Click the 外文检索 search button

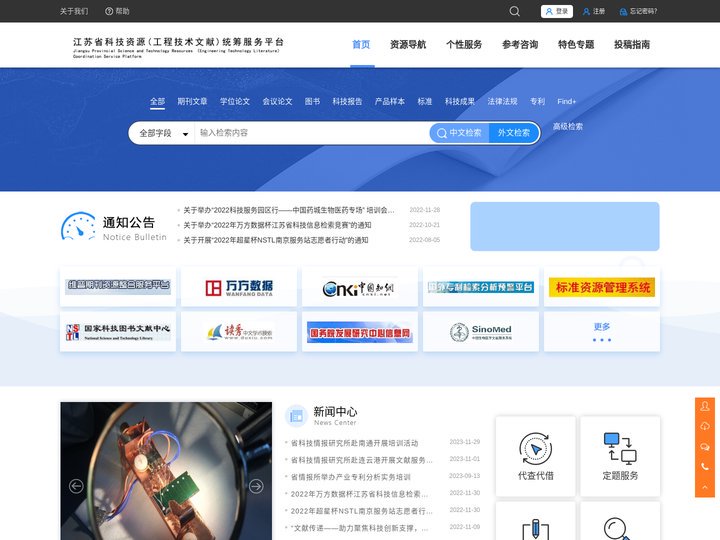514,133
